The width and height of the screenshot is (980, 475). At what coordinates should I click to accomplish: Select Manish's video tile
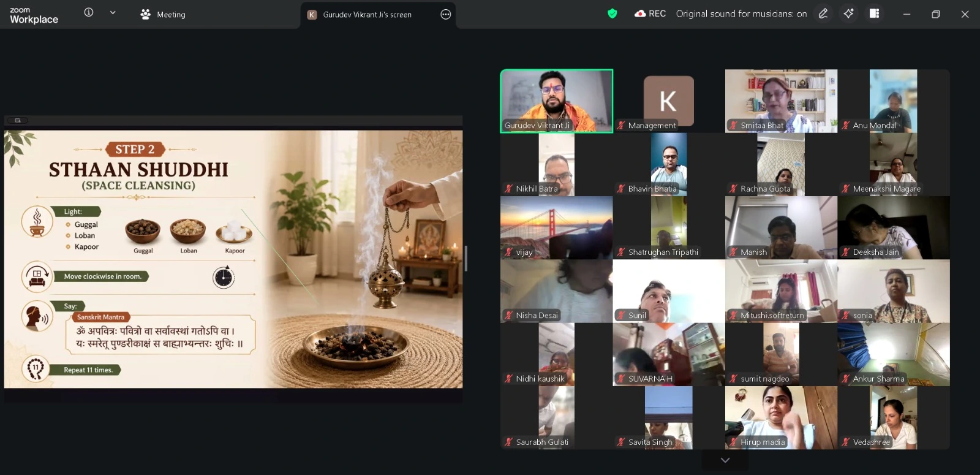coord(781,227)
